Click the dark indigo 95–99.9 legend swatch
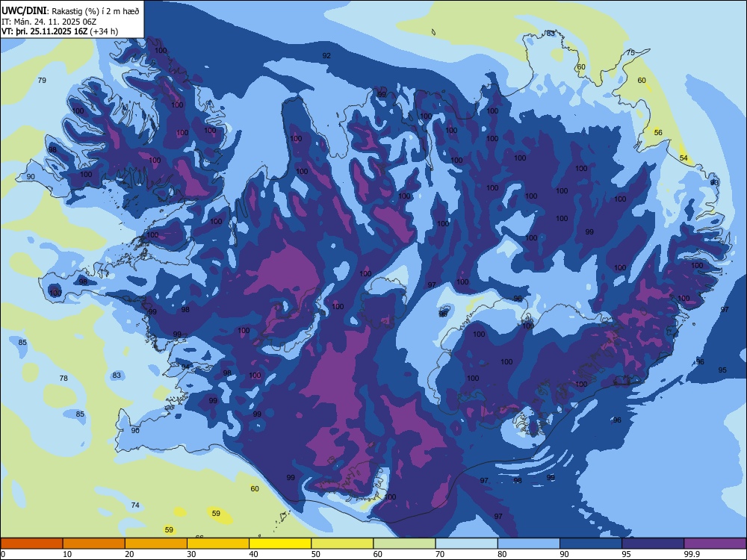Viewport: 747px width, 560px height. pyautogui.click(x=653, y=544)
